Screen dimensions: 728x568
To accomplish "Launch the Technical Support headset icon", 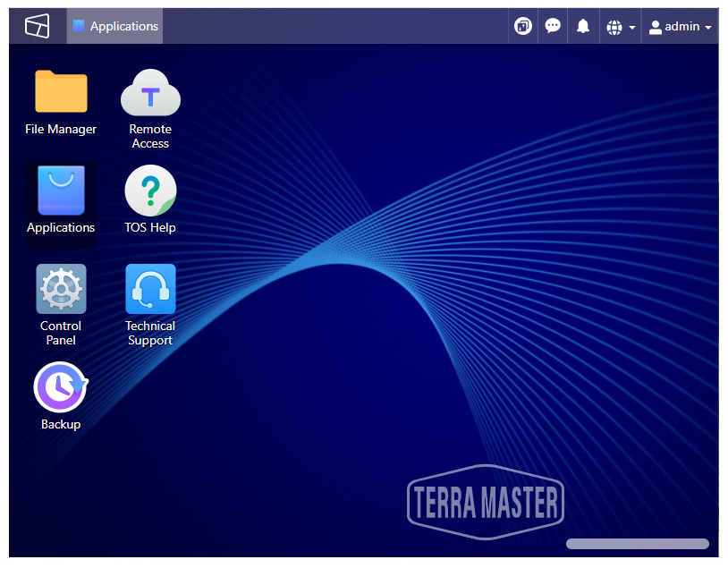I will click(150, 288).
